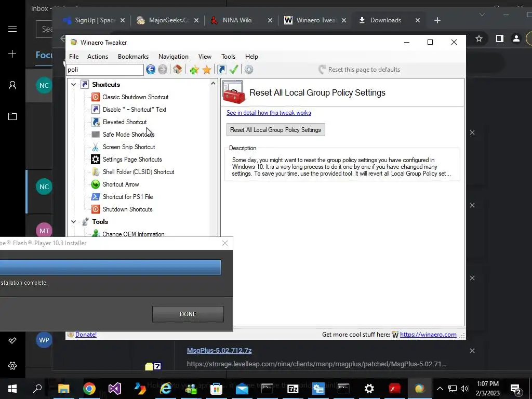
Task: Click the green checkmark toolbar icon
Action: coord(234,70)
